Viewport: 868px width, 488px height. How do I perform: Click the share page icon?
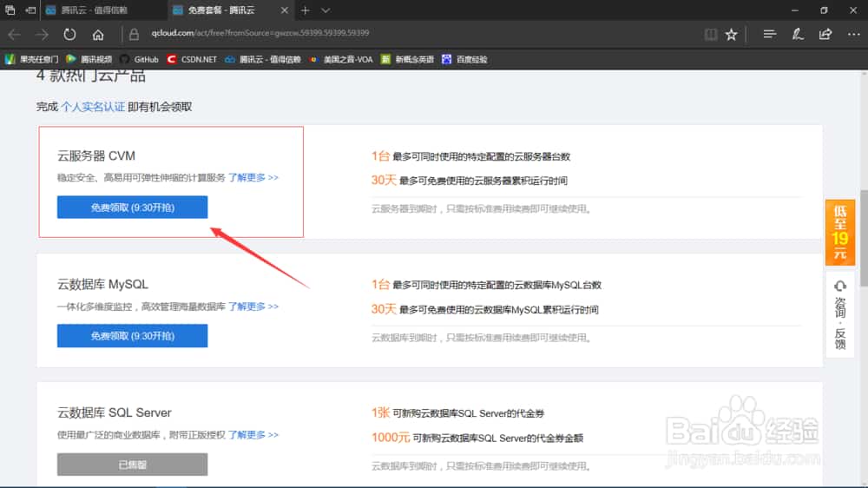point(825,35)
